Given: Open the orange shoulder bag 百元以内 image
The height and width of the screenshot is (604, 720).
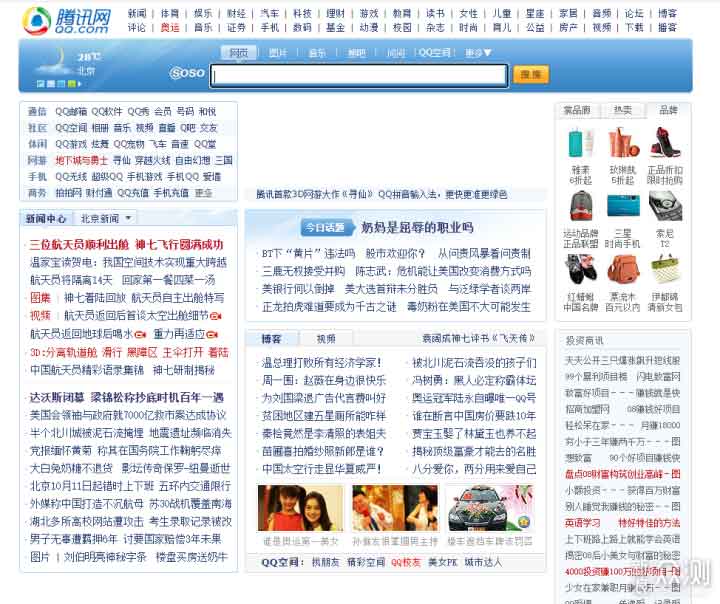Looking at the screenshot, I should tap(623, 270).
